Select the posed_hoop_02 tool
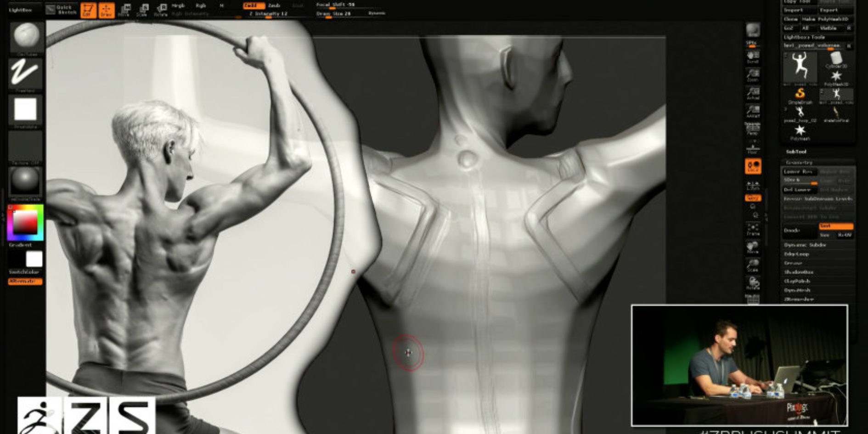868x434 pixels. pyautogui.click(x=800, y=114)
